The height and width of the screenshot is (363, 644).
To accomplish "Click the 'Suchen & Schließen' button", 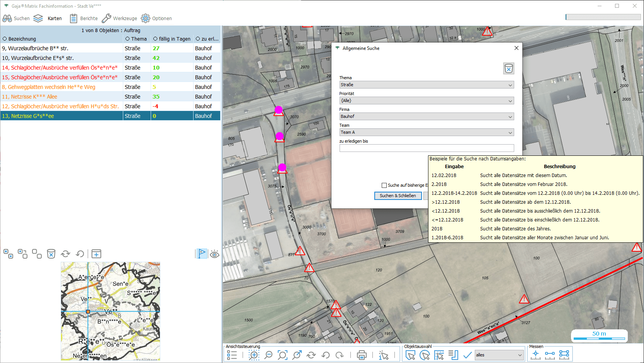I will point(398,196).
